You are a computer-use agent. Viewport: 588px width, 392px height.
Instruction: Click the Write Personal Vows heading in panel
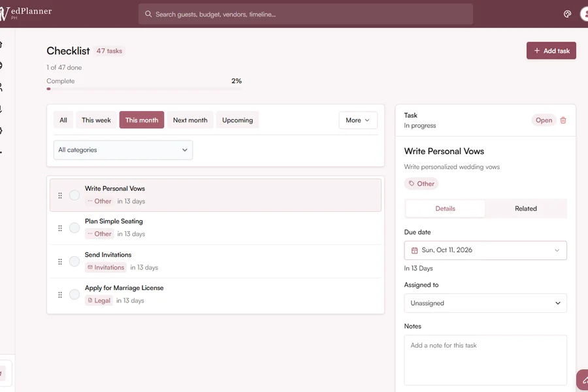[444, 151]
